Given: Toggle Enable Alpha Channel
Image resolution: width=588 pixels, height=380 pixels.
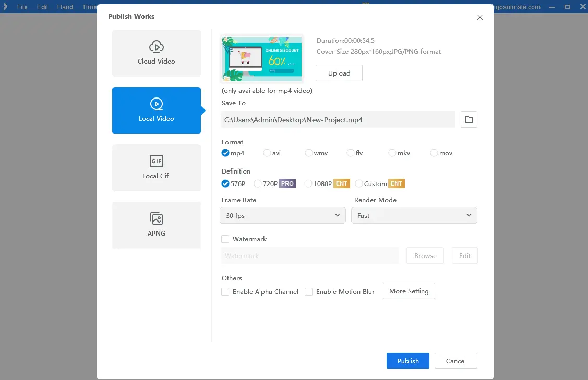Looking at the screenshot, I should click(225, 292).
